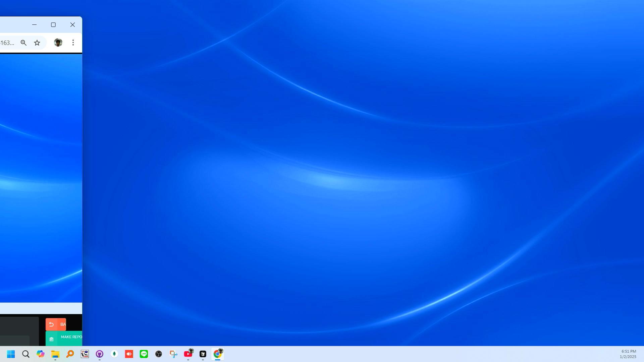This screenshot has width=644, height=362.
Task: Open the LINE messenger app
Action: tap(144, 354)
